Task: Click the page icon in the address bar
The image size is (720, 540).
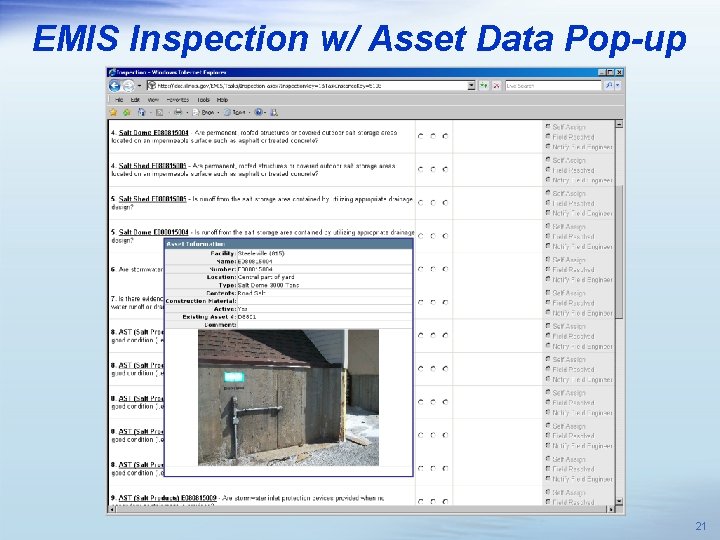Action: point(151,85)
